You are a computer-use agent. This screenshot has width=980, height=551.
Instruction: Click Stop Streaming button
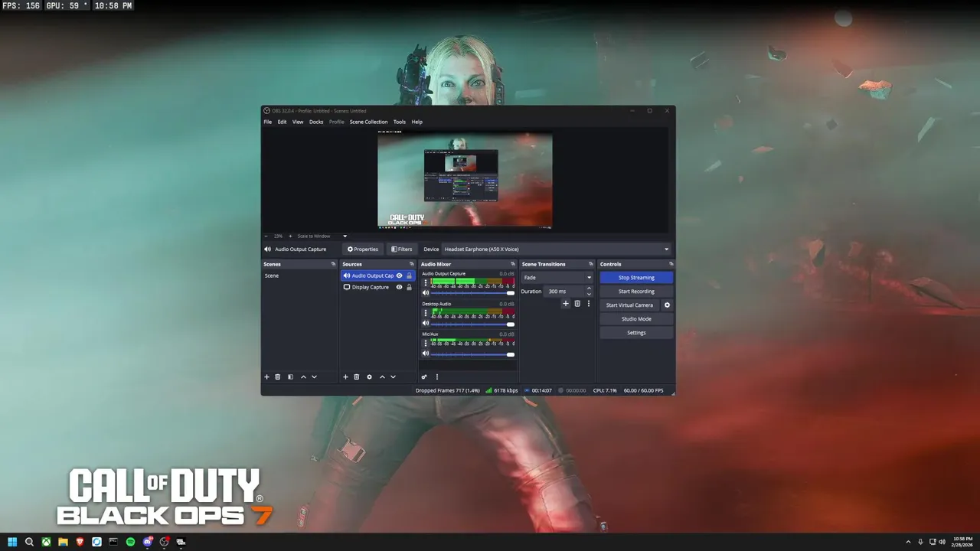click(x=636, y=277)
